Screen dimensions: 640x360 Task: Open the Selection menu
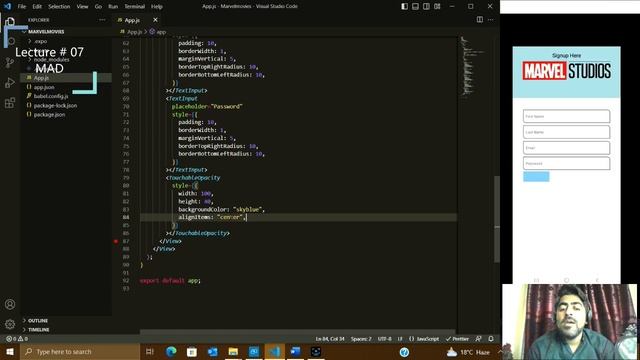pyautogui.click(x=59, y=7)
